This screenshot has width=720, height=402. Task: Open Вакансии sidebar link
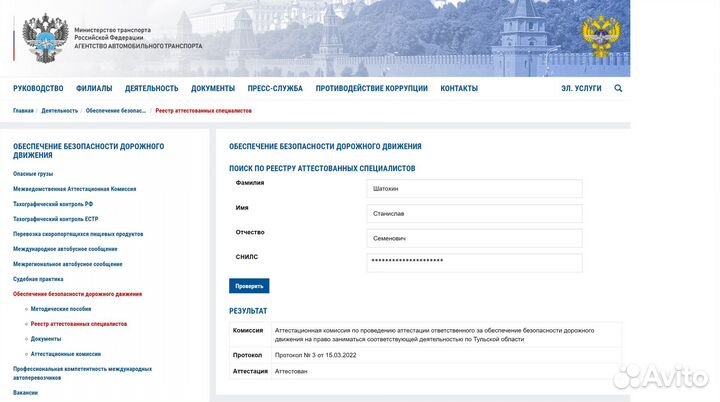pyautogui.click(x=25, y=393)
